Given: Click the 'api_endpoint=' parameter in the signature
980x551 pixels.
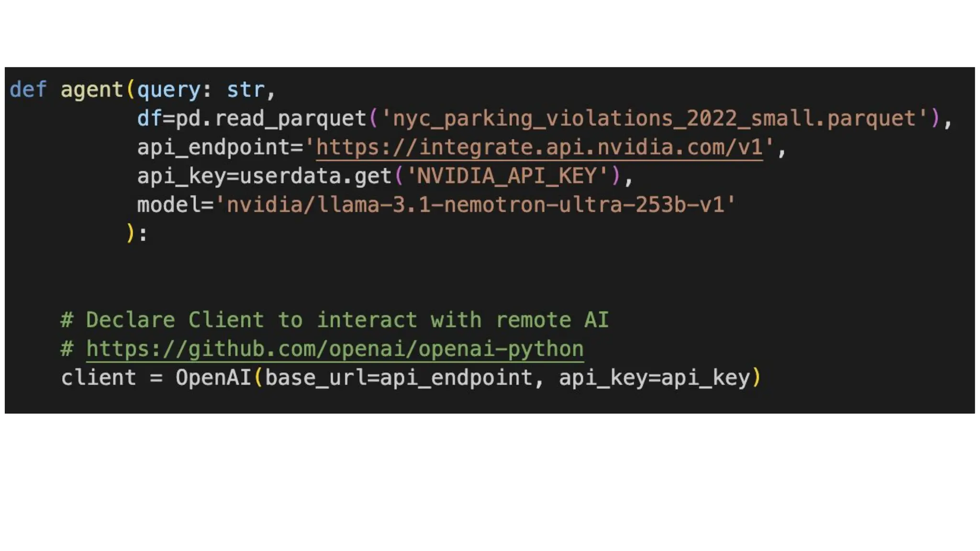Looking at the screenshot, I should 220,147.
